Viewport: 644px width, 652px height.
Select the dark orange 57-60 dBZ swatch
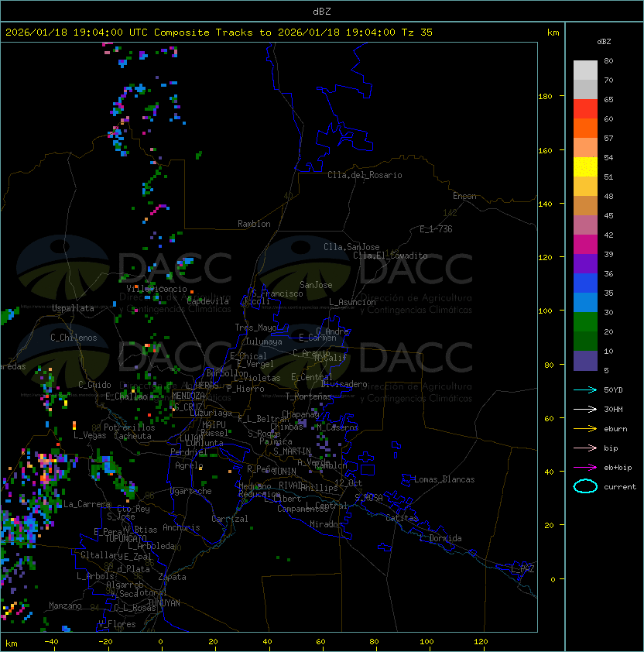pyautogui.click(x=585, y=128)
